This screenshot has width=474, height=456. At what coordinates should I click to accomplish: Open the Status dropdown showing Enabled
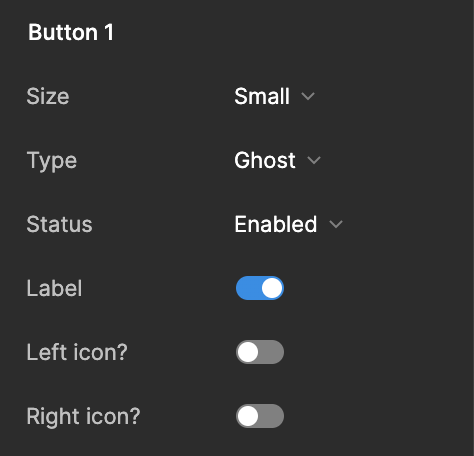288,224
